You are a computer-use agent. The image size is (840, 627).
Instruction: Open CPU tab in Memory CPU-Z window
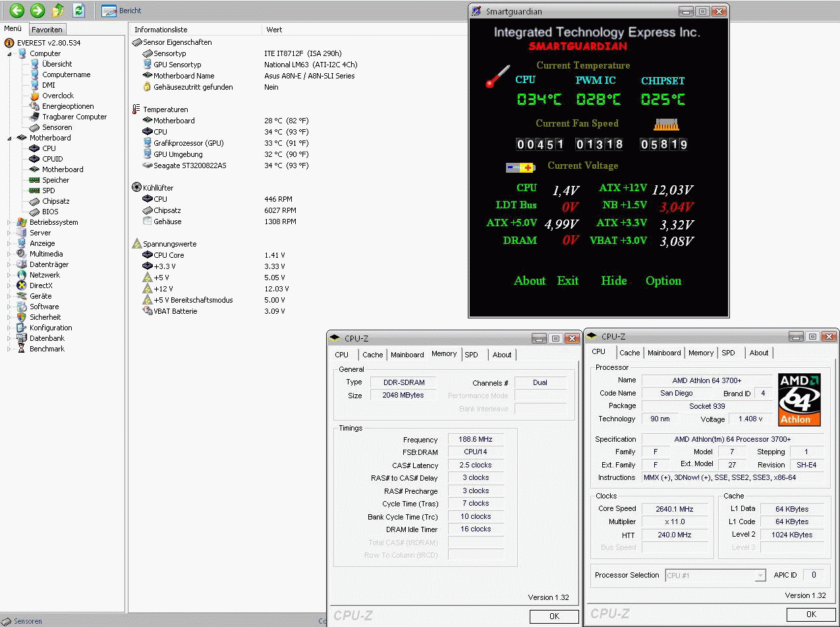click(x=342, y=355)
